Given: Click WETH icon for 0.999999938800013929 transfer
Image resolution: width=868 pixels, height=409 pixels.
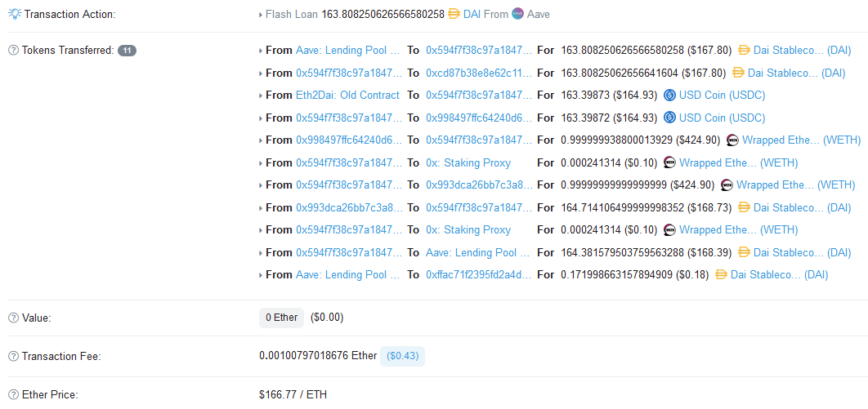Looking at the screenshot, I should point(732,140).
